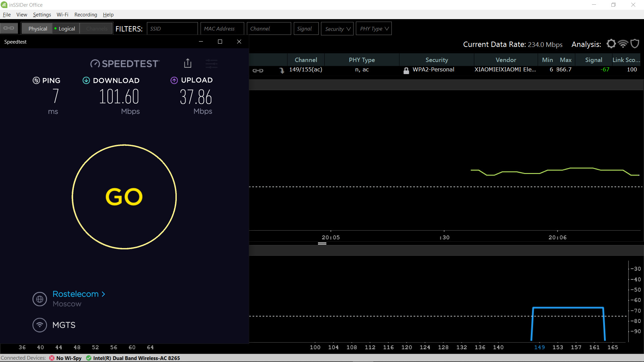Click the globe icon next to Rostelecom
644x362 pixels.
pyautogui.click(x=40, y=299)
